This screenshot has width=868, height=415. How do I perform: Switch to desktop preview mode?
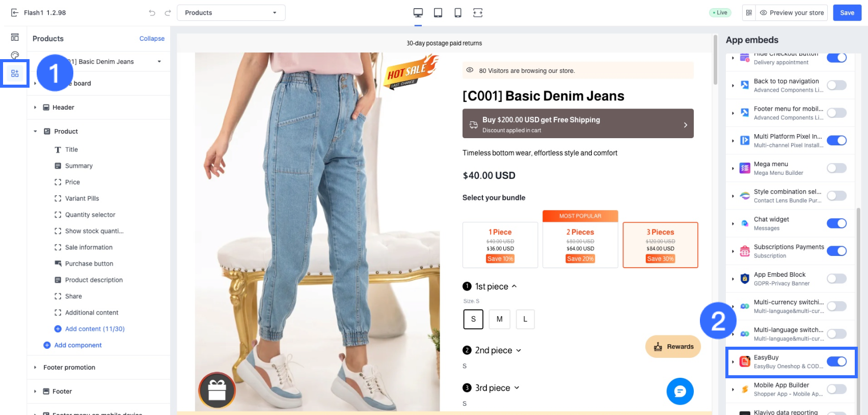click(418, 13)
